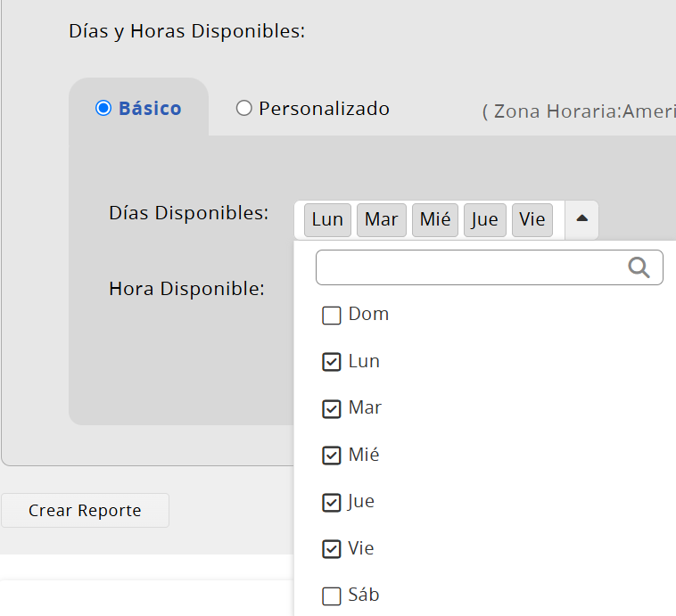Uncheck the Mié checkbox
The image size is (676, 616).
coord(332,456)
